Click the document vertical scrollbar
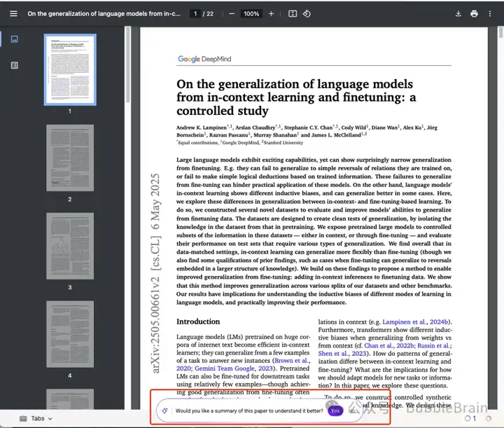Image resolution: width=504 pixels, height=428 pixels. click(500, 34)
